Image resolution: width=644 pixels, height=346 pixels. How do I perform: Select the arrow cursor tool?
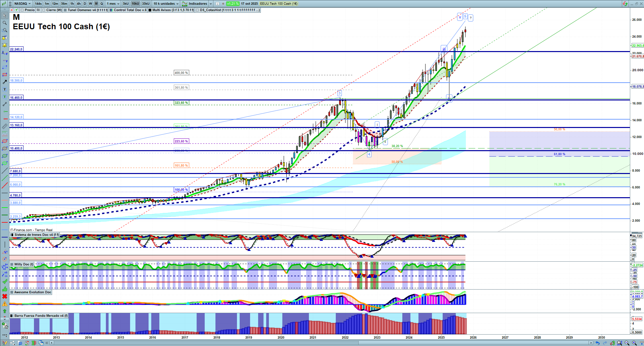click(4, 15)
